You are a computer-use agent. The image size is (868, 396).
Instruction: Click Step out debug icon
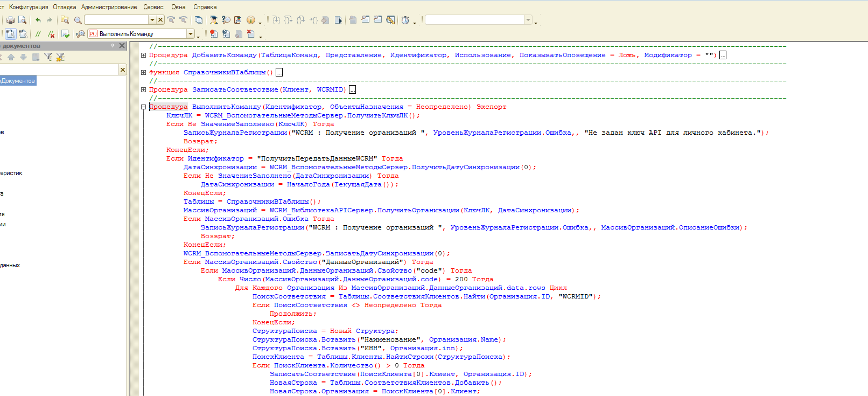click(x=300, y=20)
